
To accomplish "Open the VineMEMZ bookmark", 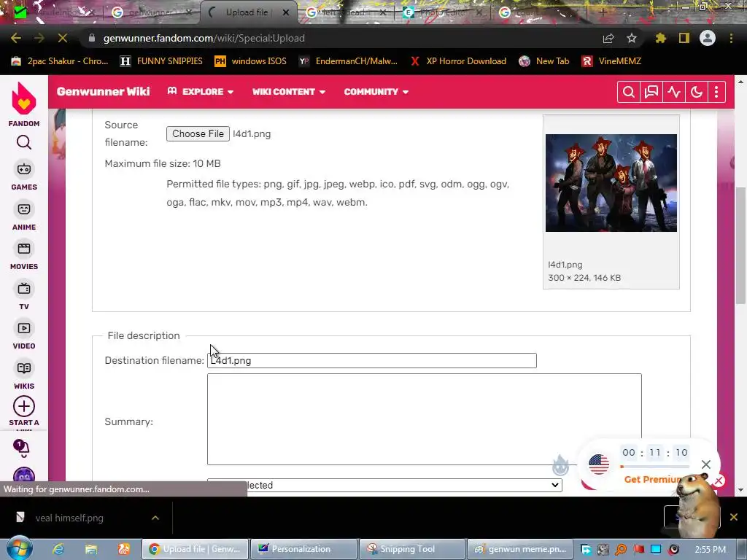I will (612, 61).
